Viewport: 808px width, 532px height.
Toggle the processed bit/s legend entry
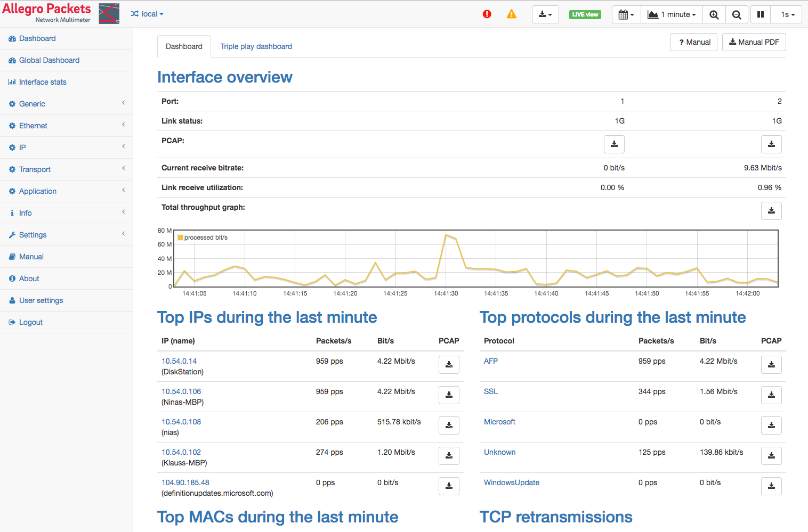tap(203, 238)
